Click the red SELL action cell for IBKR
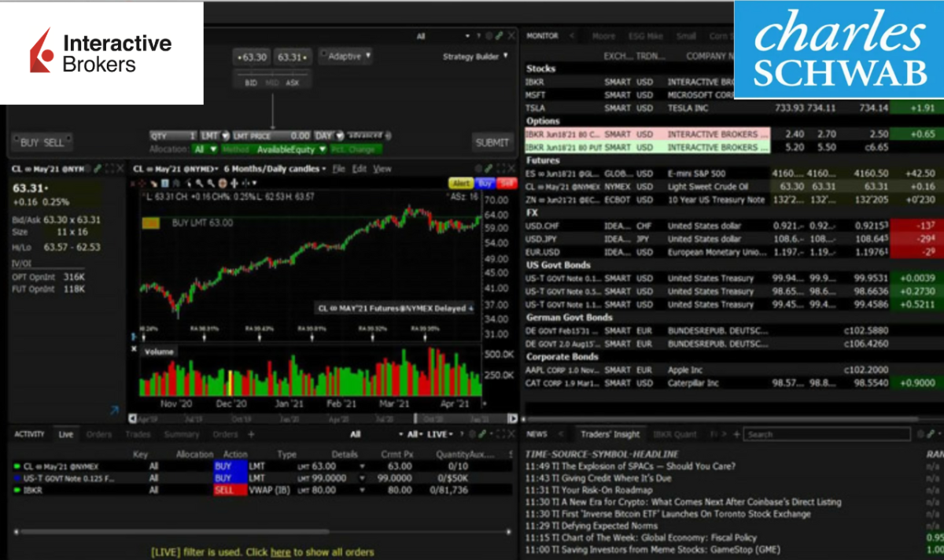This screenshot has height=560, width=944. (x=230, y=490)
